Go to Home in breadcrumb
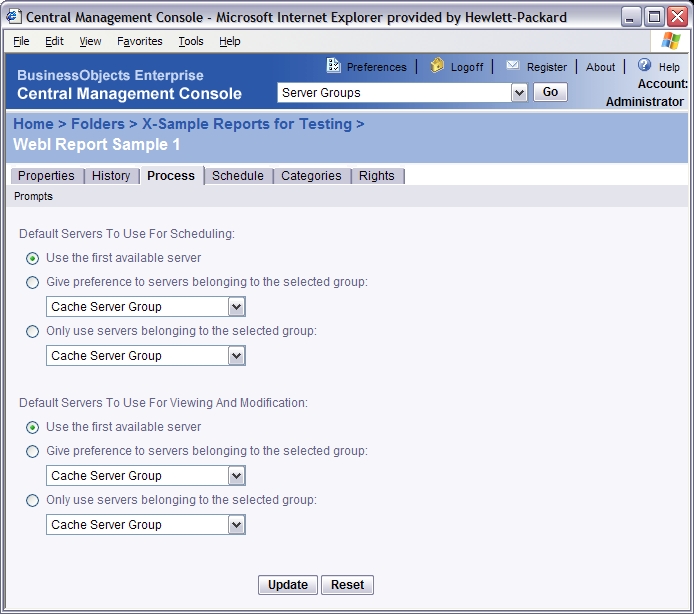 click(33, 124)
